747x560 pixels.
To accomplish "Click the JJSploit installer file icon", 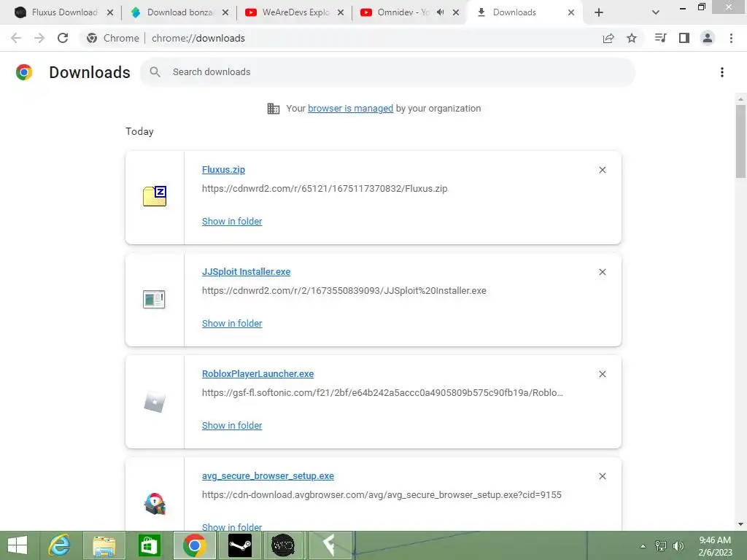I will point(154,300).
